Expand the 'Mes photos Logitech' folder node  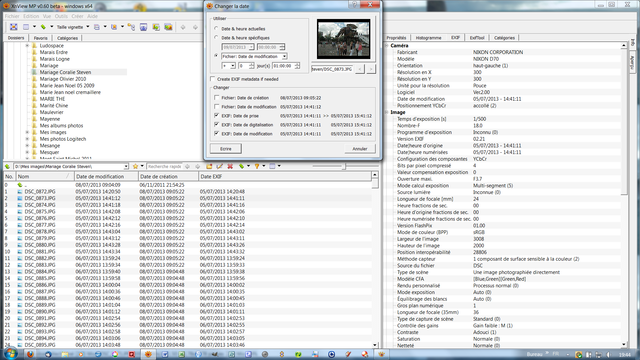point(27,139)
